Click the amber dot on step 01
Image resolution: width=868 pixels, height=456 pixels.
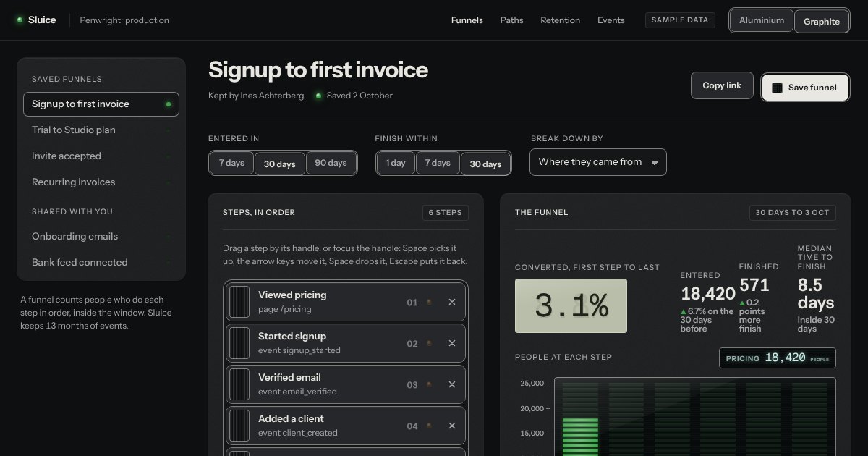429,302
